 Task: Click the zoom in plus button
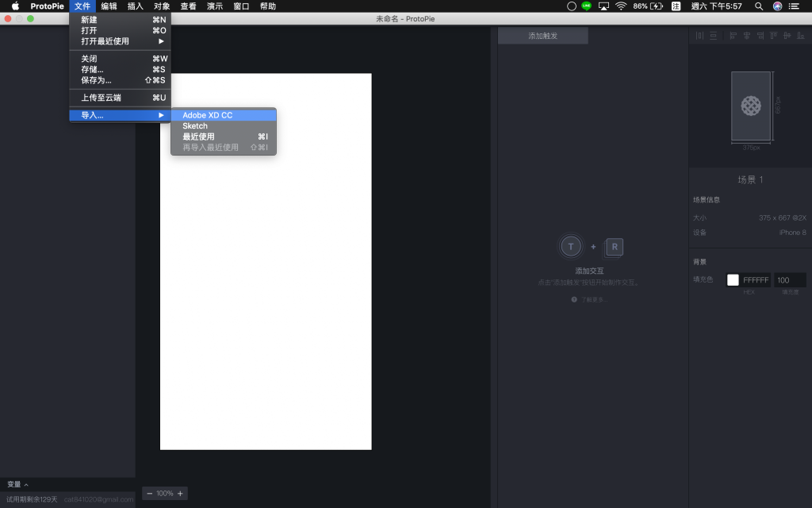(180, 494)
